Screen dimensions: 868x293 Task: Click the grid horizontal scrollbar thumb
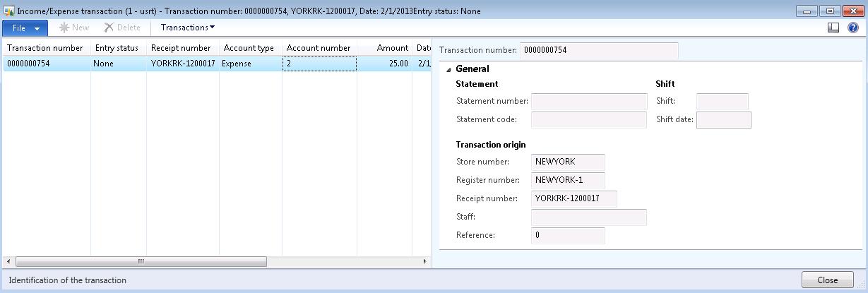pyautogui.click(x=141, y=261)
